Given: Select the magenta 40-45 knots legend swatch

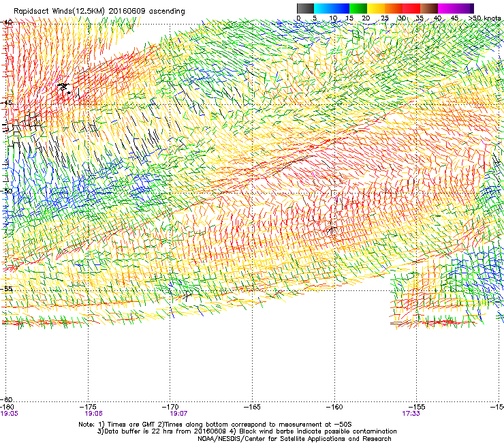Looking at the screenshot, I should tap(447, 8).
